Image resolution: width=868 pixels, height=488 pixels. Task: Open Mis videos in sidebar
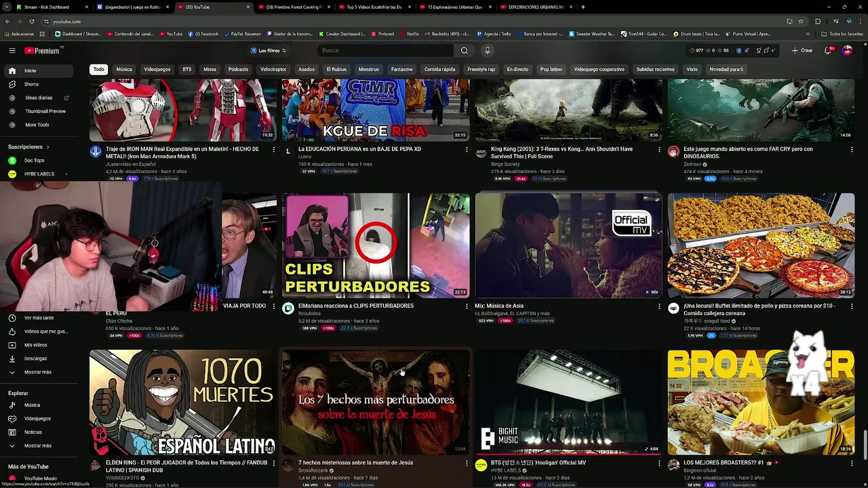pos(39,345)
